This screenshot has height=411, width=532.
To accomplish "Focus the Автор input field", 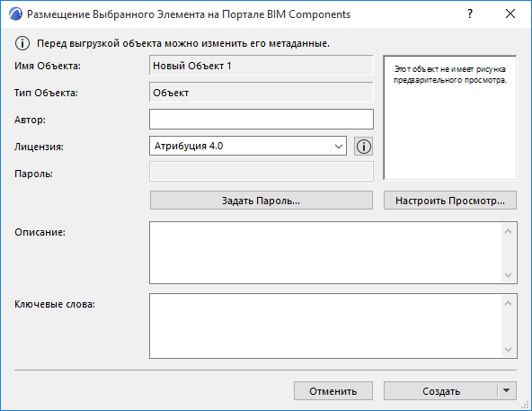I will click(x=262, y=120).
